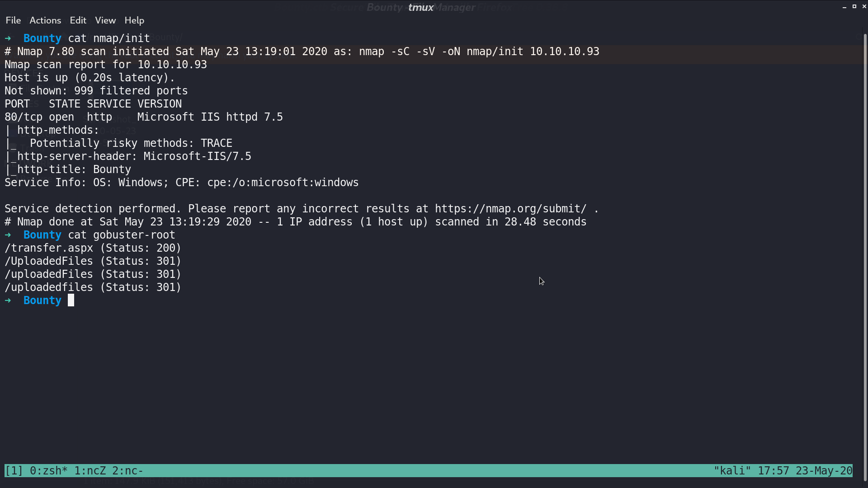Switch to tmux window 0:zsh

tap(49, 471)
